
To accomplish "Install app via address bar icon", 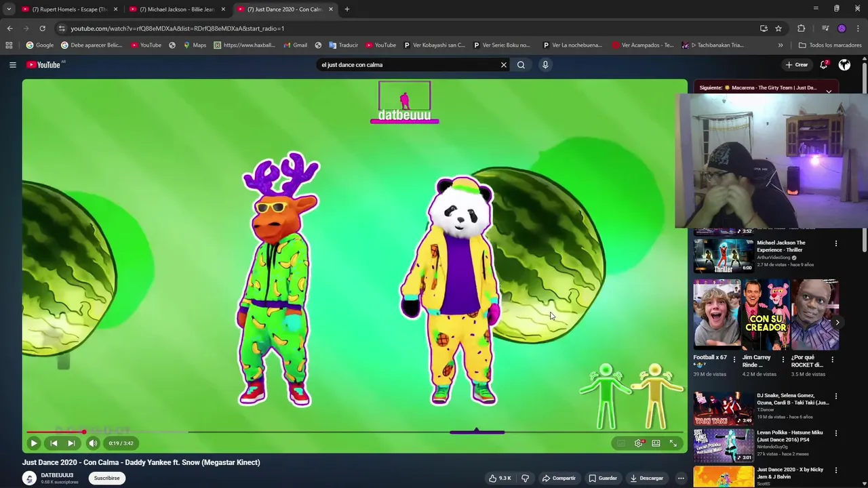I will click(x=764, y=28).
